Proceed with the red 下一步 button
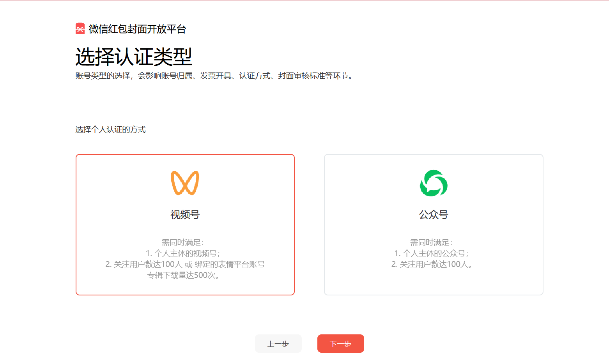 pyautogui.click(x=341, y=344)
